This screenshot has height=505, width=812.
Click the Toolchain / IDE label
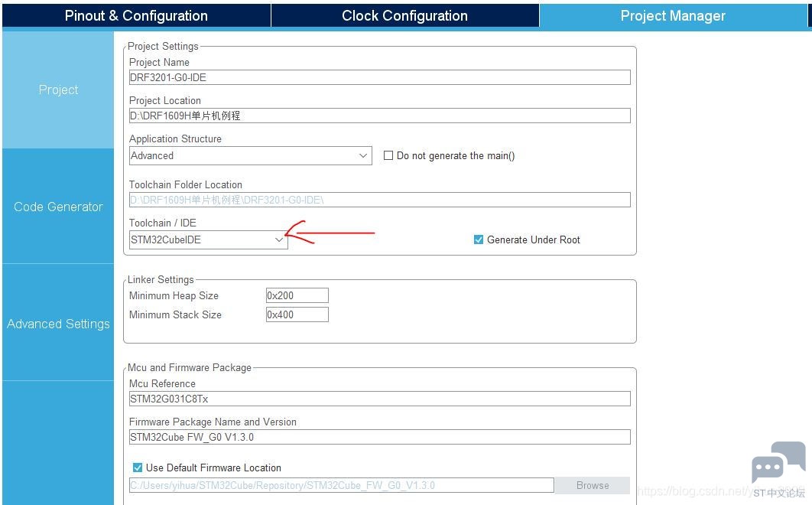pos(163,223)
